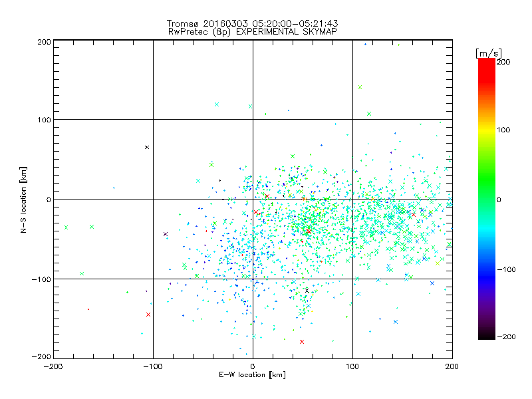Click the 'E-W location [km]' axis label
Image resolution: width=532 pixels, height=399 pixels.
click(252, 374)
